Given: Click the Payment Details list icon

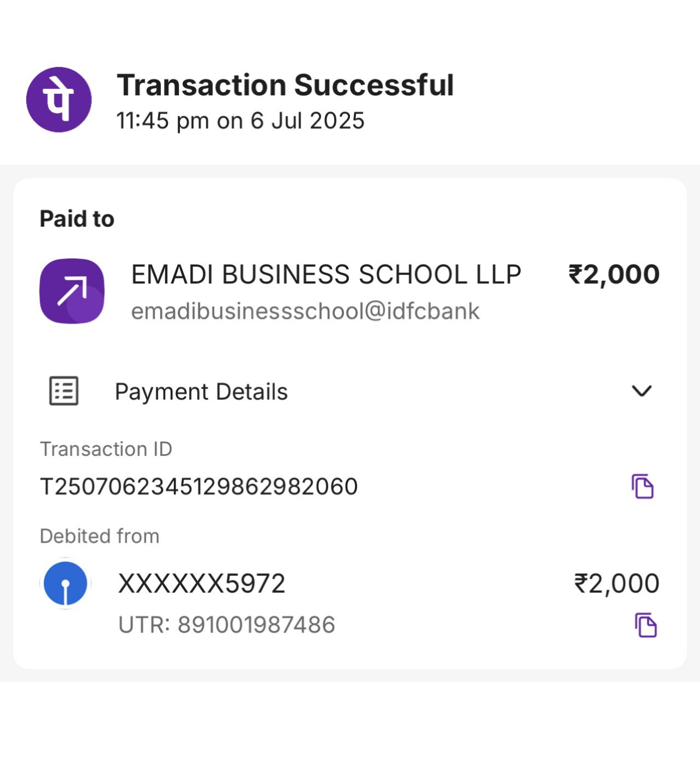Looking at the screenshot, I should pos(64,391).
